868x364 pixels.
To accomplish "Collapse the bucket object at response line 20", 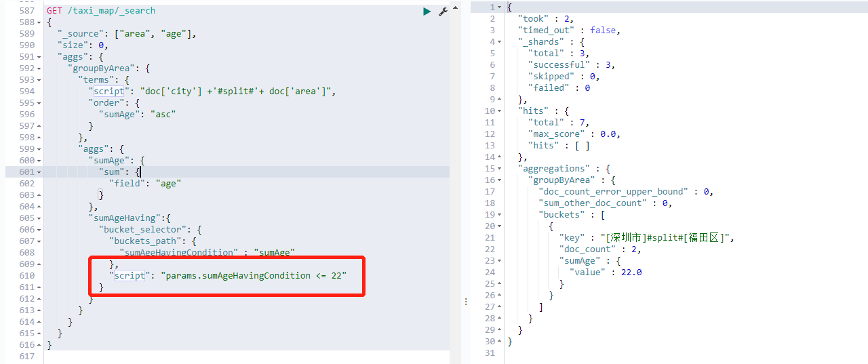I will [x=499, y=226].
